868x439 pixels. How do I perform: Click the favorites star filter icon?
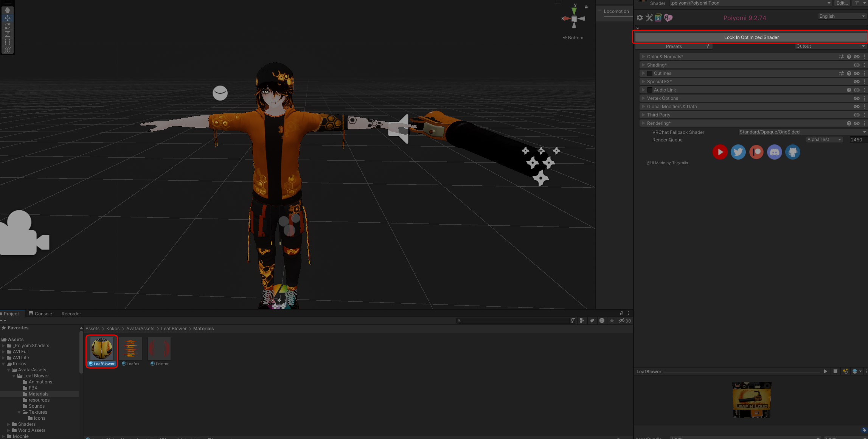coord(612,321)
